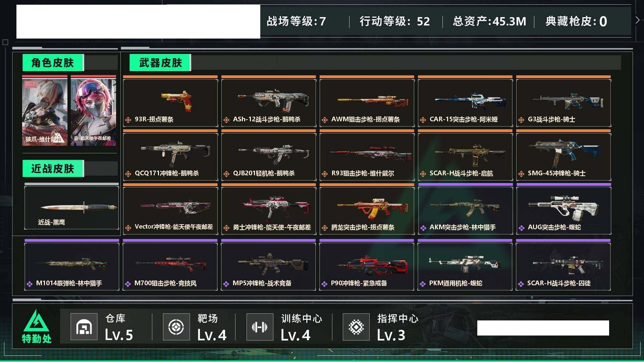Click the 靶场 target range icon

(x=176, y=327)
